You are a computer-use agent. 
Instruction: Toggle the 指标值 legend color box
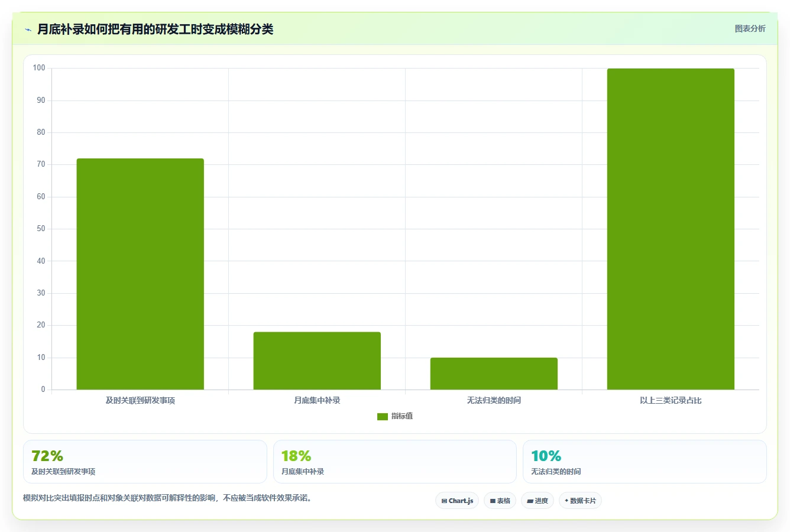coord(383,417)
